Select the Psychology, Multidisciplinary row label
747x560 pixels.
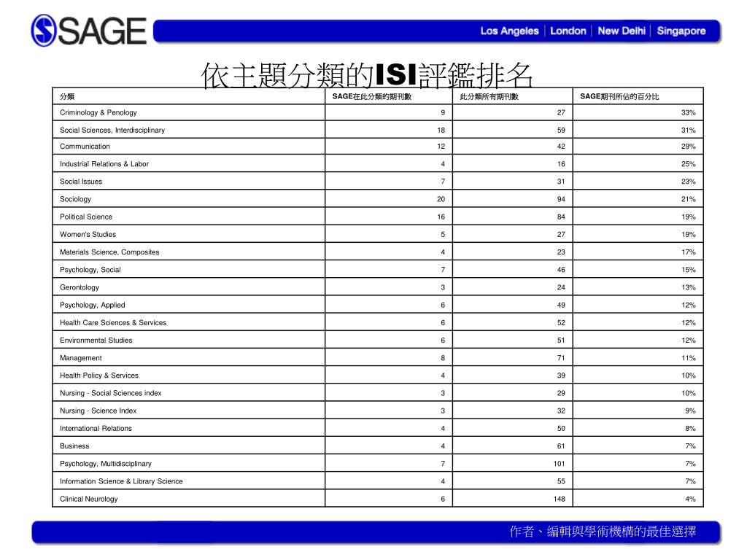pyautogui.click(x=105, y=463)
